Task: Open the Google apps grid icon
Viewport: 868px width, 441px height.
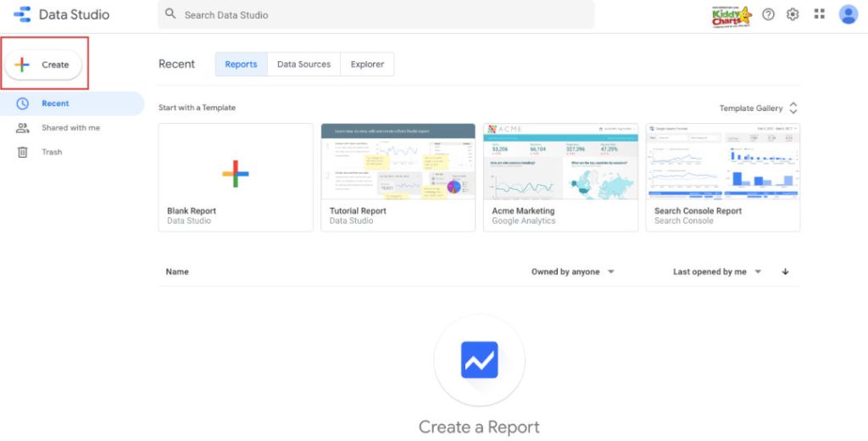Action: coord(820,14)
